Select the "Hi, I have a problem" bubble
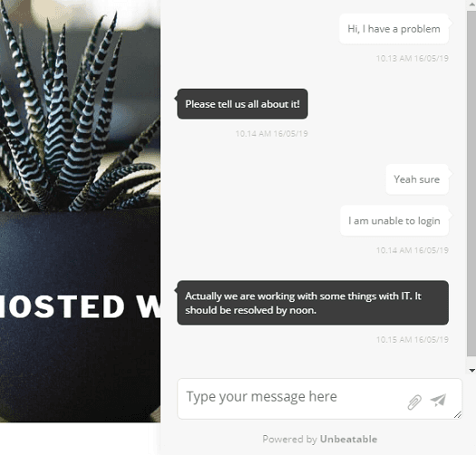476x455 pixels. coord(393,29)
